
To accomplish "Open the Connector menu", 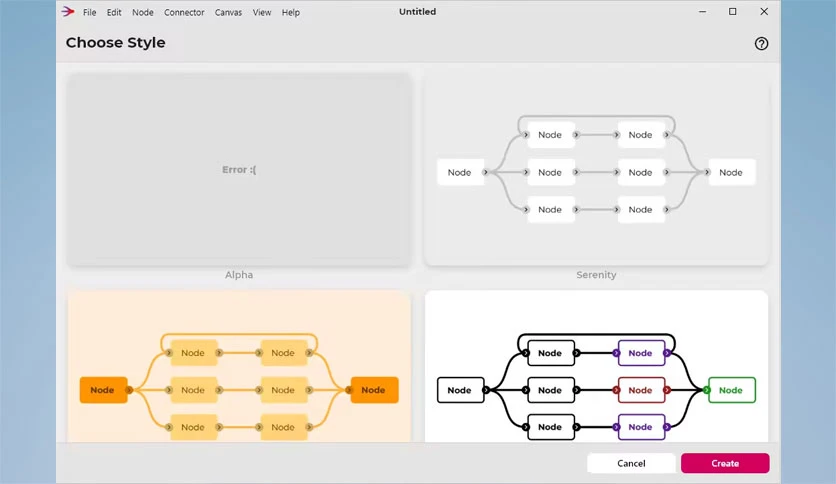I will [184, 12].
